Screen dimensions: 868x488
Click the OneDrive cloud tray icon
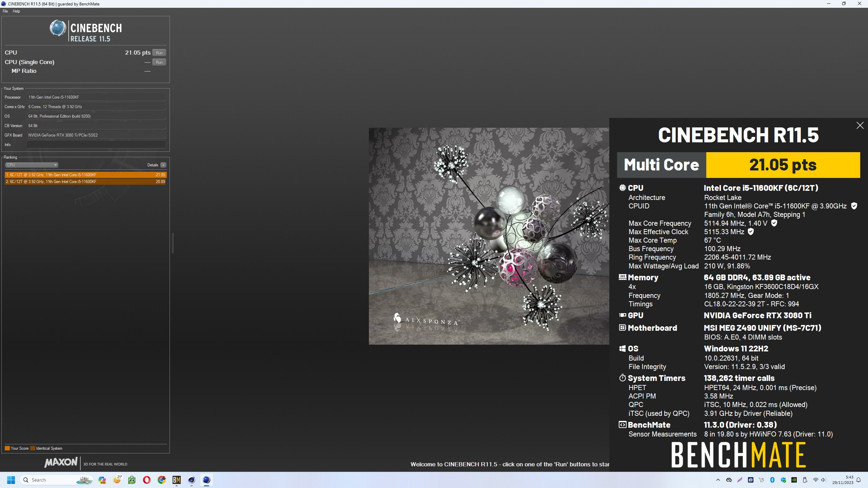pos(729,480)
